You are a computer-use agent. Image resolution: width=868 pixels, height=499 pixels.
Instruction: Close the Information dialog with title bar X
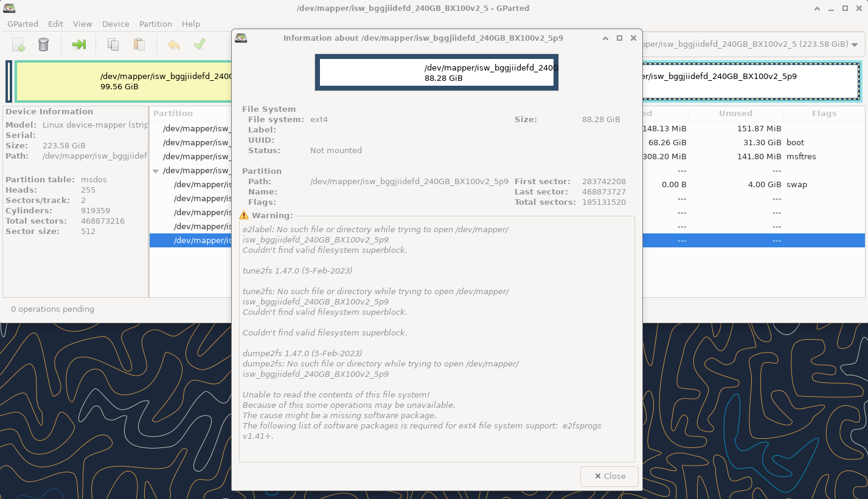click(x=633, y=38)
